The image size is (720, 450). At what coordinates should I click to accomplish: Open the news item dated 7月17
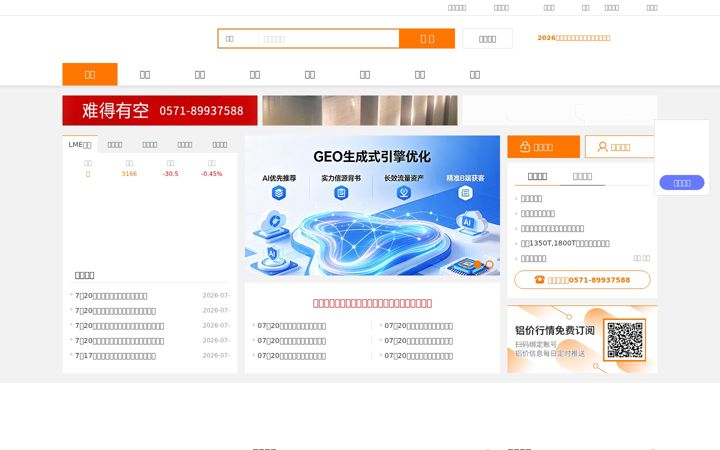[115, 356]
